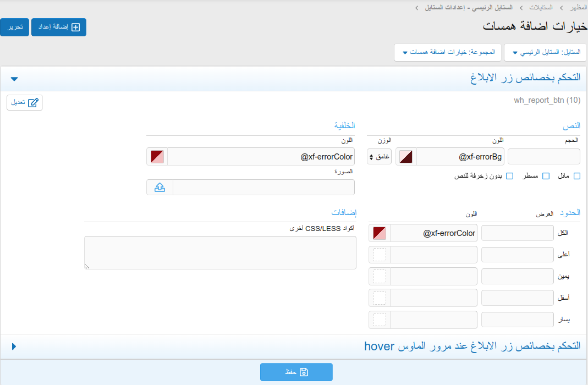Click the upload icon in background image field
This screenshot has height=385, width=588.
coord(160,188)
